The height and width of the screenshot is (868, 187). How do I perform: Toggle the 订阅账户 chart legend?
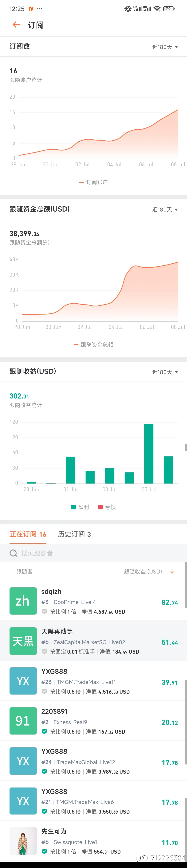[93, 182]
